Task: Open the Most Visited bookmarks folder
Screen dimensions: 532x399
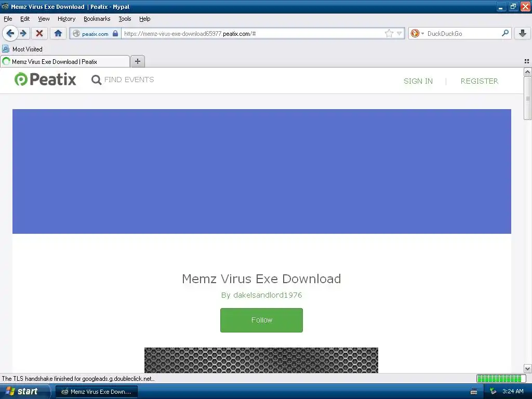Action: click(22, 49)
